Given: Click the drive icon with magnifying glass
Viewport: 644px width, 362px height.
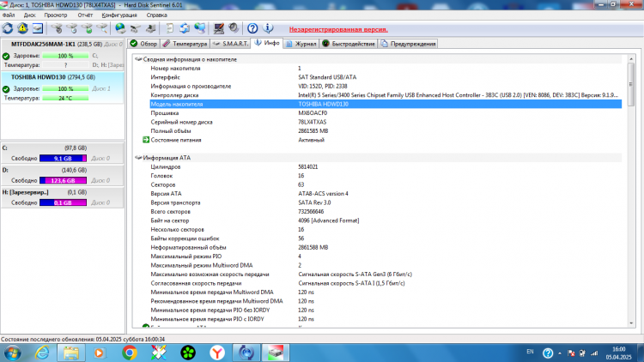Looking at the screenshot, I should (102, 28).
